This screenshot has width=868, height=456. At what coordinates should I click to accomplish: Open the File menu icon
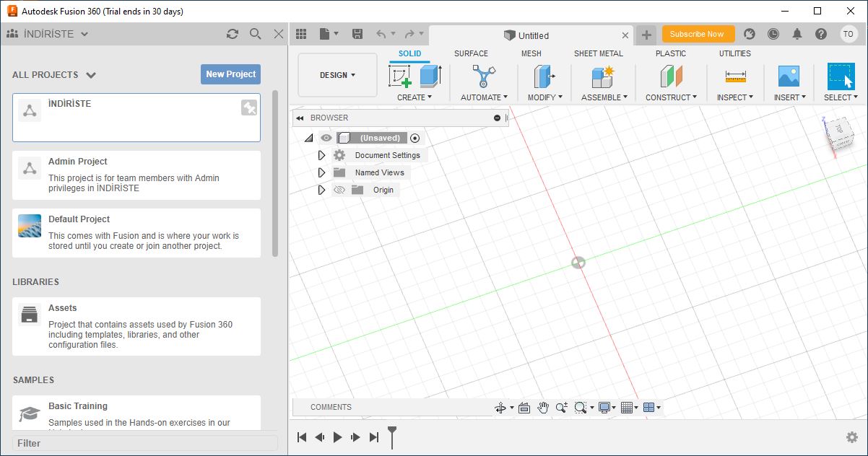coord(329,34)
